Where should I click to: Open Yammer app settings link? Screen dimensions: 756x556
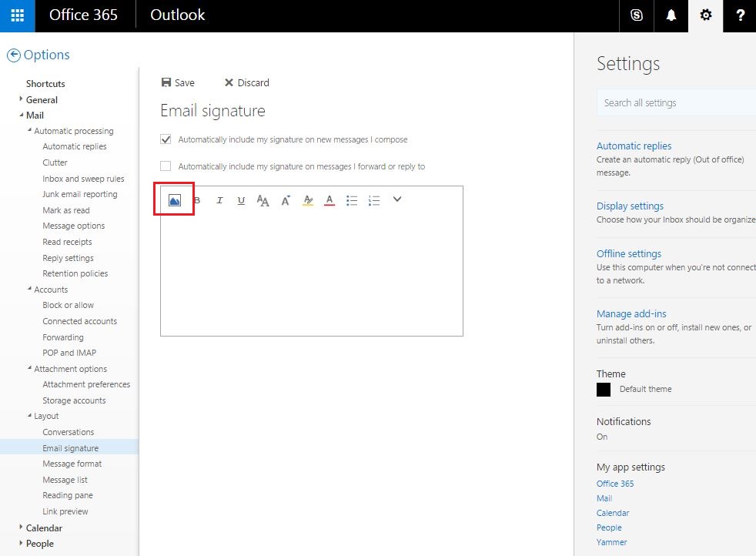[611, 542]
